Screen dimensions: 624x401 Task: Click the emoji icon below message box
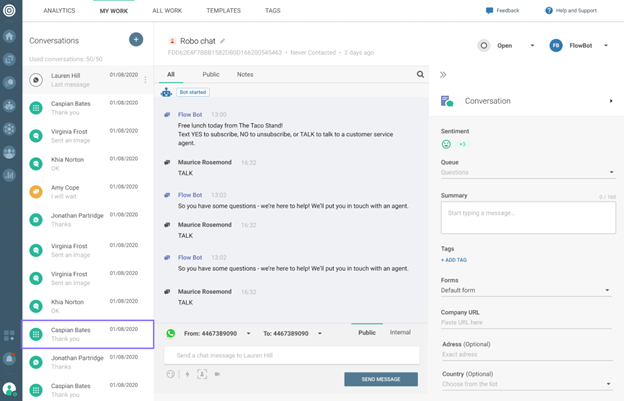coord(171,374)
